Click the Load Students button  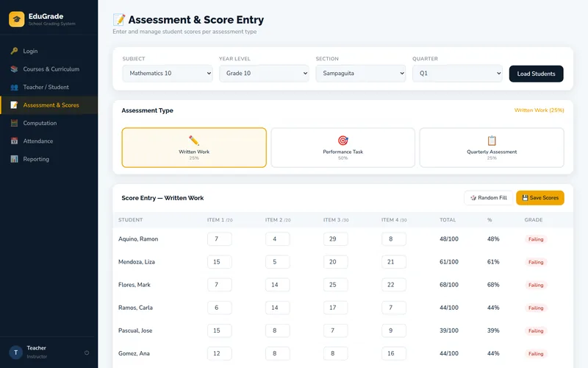point(537,74)
